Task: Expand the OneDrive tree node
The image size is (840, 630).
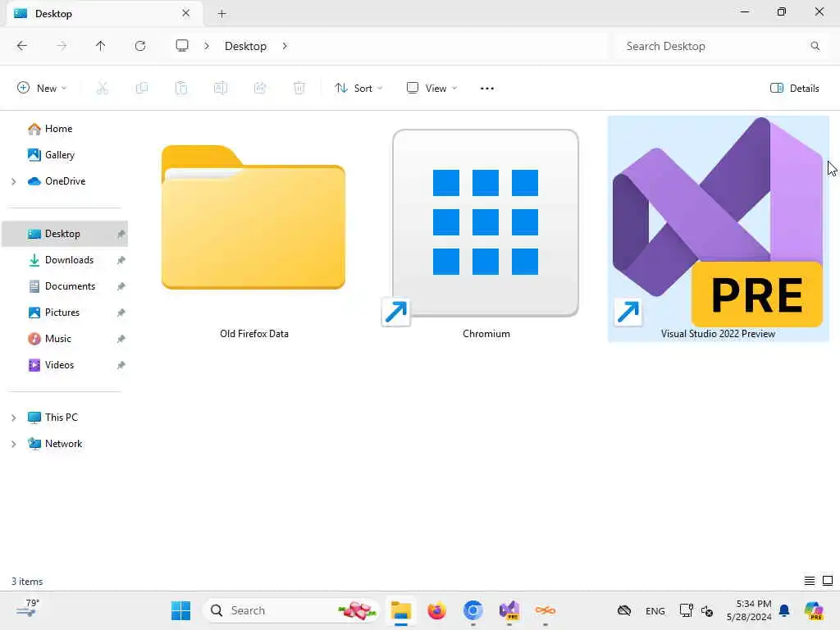Action: pyautogui.click(x=13, y=181)
